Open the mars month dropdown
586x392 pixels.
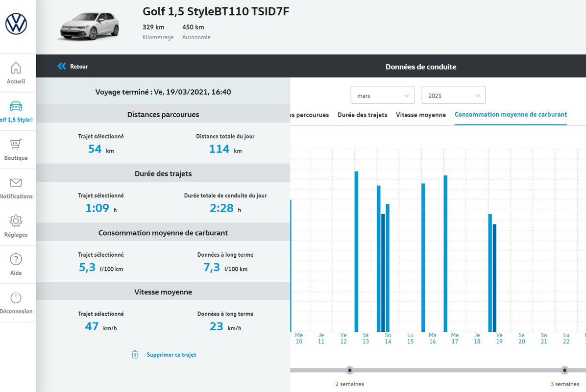(x=382, y=95)
